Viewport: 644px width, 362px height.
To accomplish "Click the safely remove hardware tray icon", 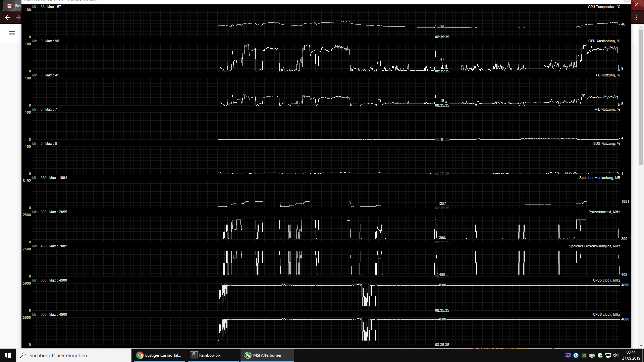I will tap(592, 355).
